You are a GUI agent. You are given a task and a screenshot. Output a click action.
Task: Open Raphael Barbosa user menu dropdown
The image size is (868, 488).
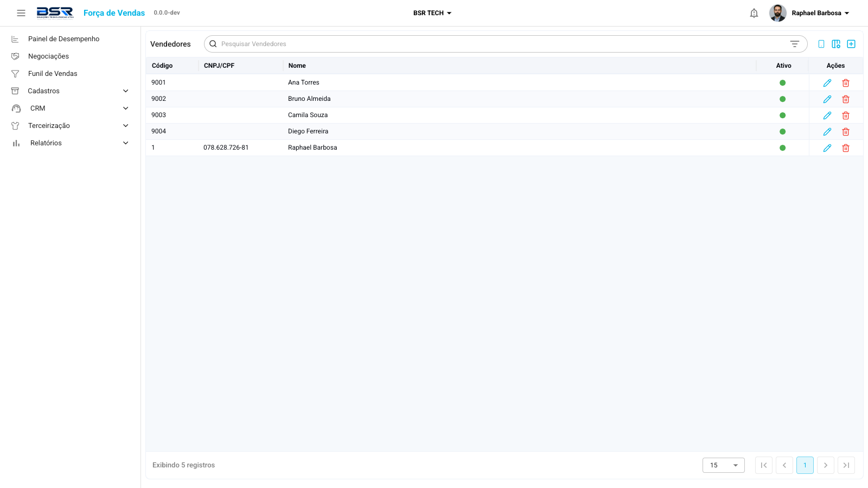click(820, 13)
